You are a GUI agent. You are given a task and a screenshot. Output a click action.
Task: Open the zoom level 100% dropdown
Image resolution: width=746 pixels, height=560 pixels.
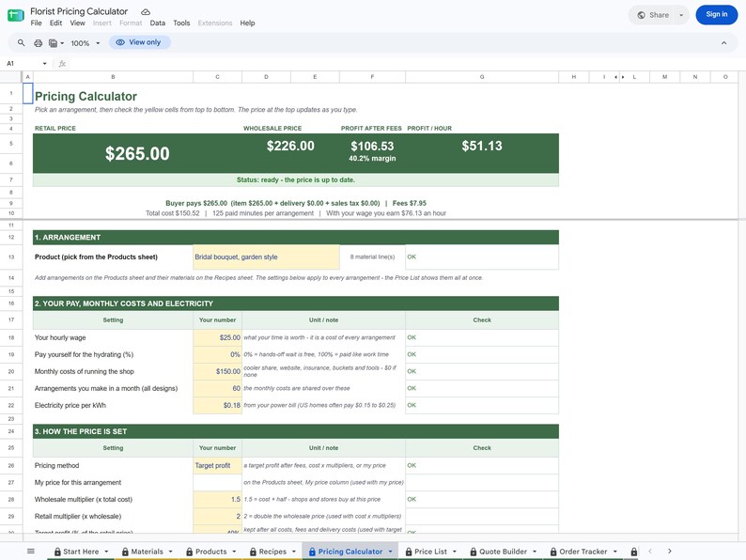(85, 43)
